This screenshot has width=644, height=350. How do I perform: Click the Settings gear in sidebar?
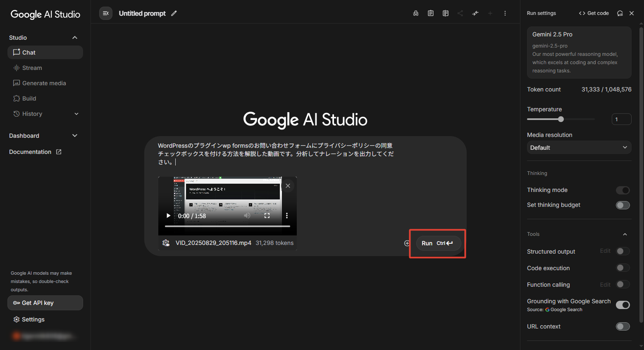17,319
